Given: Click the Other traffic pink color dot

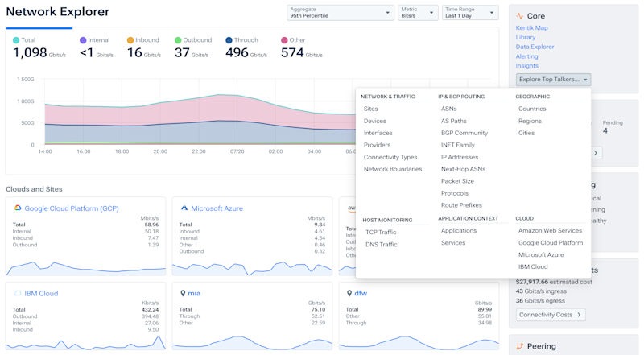Looking at the screenshot, I should (284, 40).
